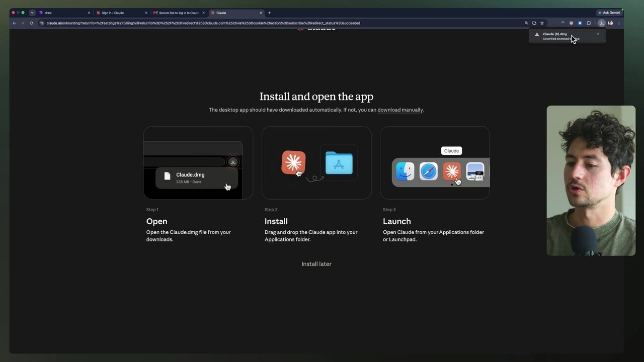
Task: Click the 'Install and open the app' heading
Action: (316, 97)
